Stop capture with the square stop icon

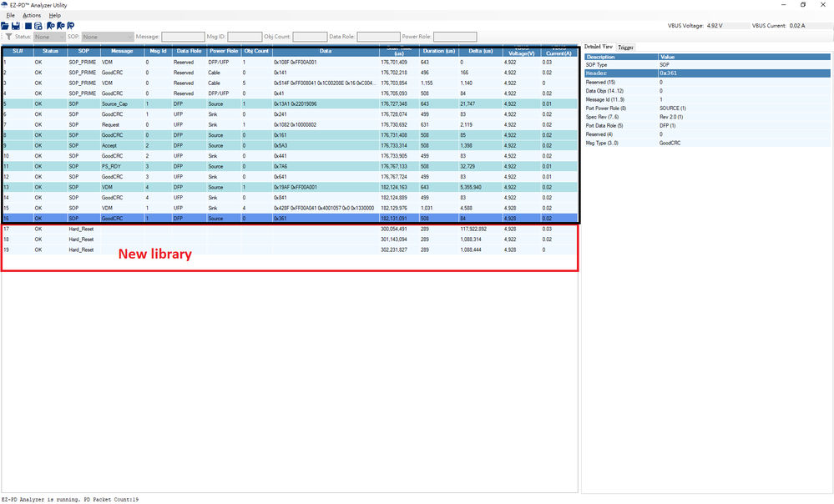[28, 26]
